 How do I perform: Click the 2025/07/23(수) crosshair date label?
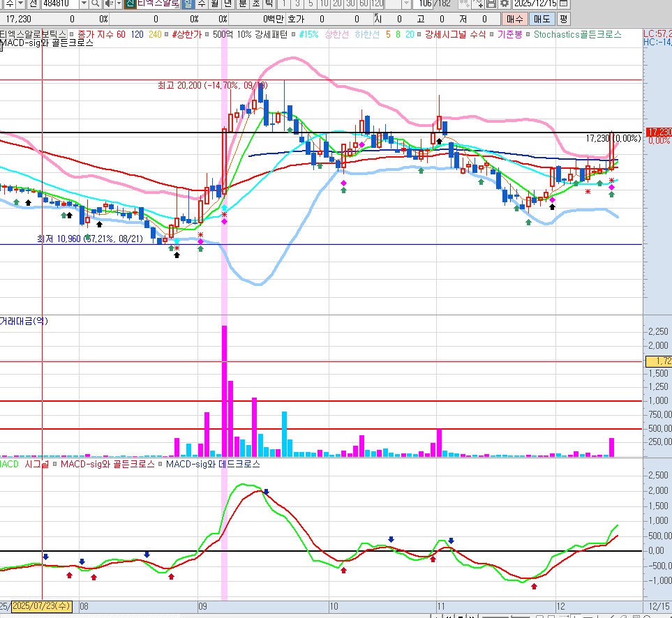tap(41, 606)
